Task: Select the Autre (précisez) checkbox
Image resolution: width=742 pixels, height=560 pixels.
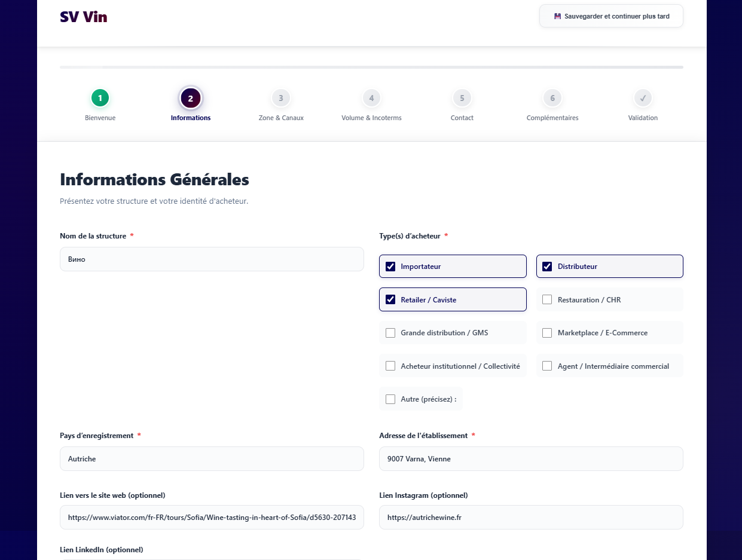Action: [x=390, y=399]
